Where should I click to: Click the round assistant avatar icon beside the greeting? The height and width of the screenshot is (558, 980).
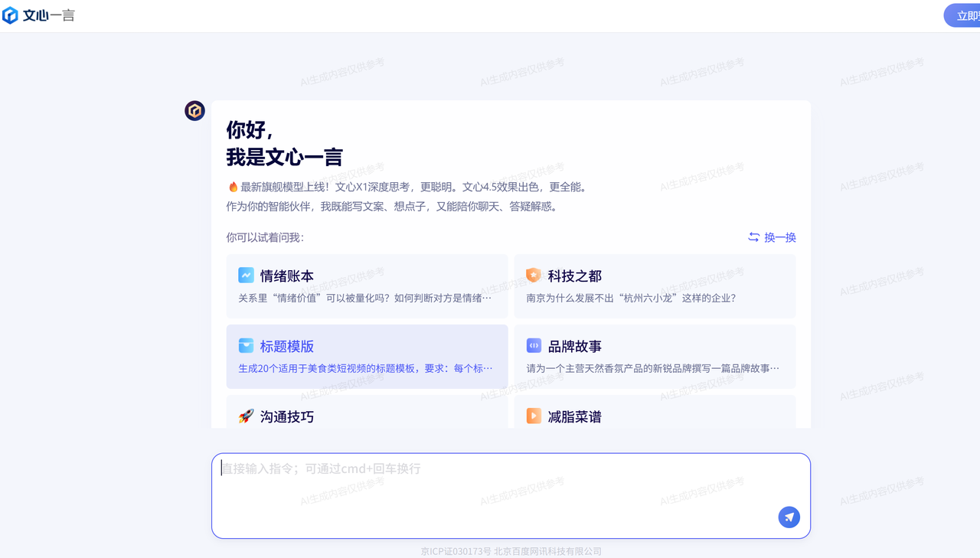coord(194,111)
